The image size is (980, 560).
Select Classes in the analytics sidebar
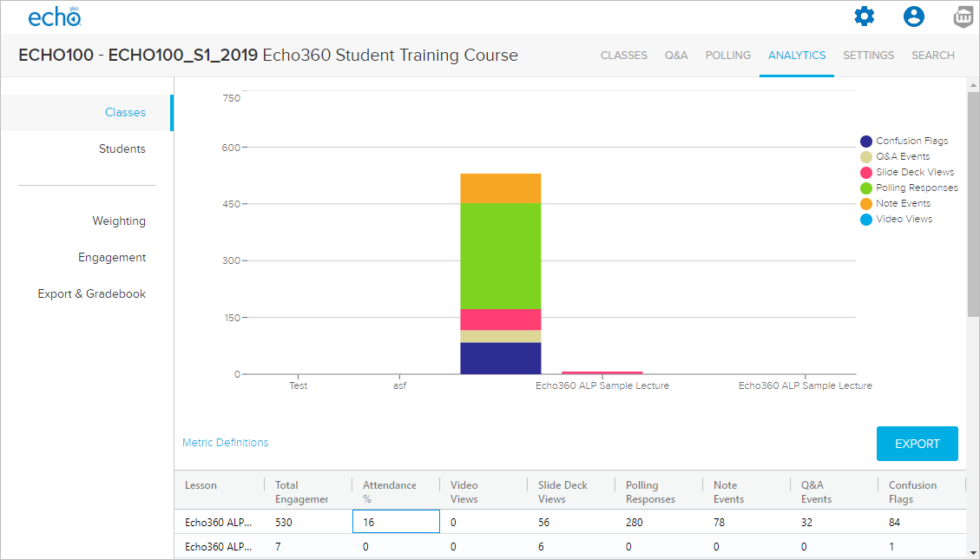click(86, 113)
